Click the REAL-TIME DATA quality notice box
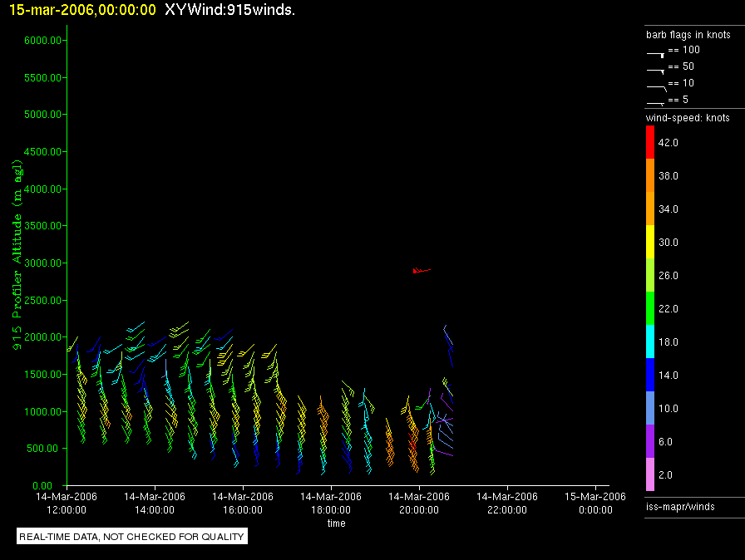 [132, 537]
